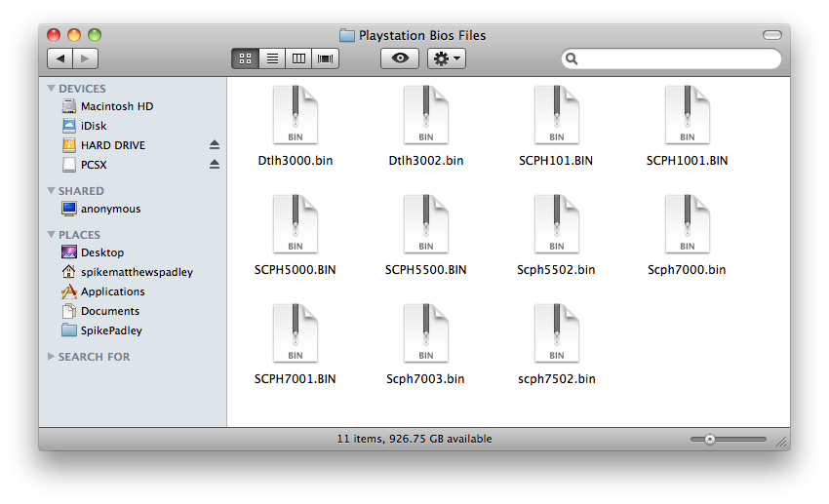Open the Action gear dropdown menu
Image resolution: width=829 pixels, height=504 pixels.
449,58
